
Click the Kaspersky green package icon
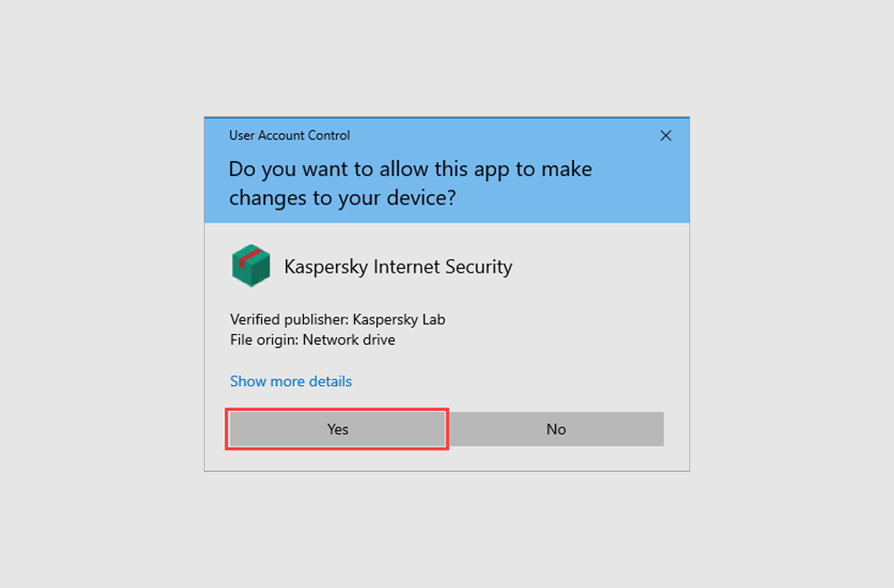(x=250, y=266)
